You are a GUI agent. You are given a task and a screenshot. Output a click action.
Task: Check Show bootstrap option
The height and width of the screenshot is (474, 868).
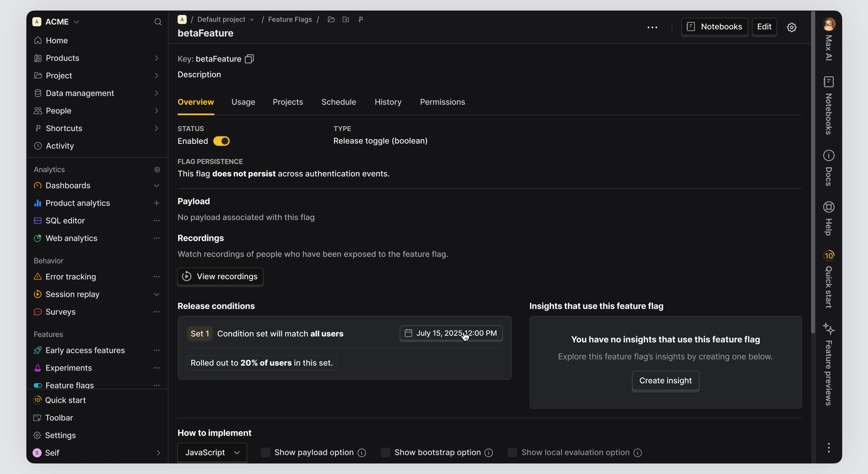point(385,452)
